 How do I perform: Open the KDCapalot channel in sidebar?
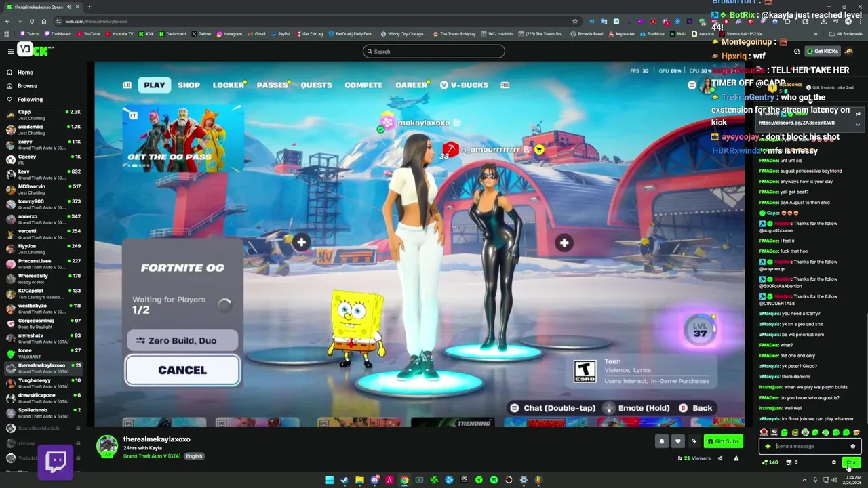43,293
